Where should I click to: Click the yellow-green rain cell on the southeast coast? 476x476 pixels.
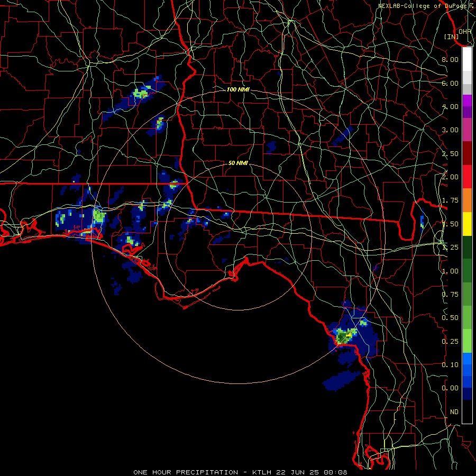(344, 335)
